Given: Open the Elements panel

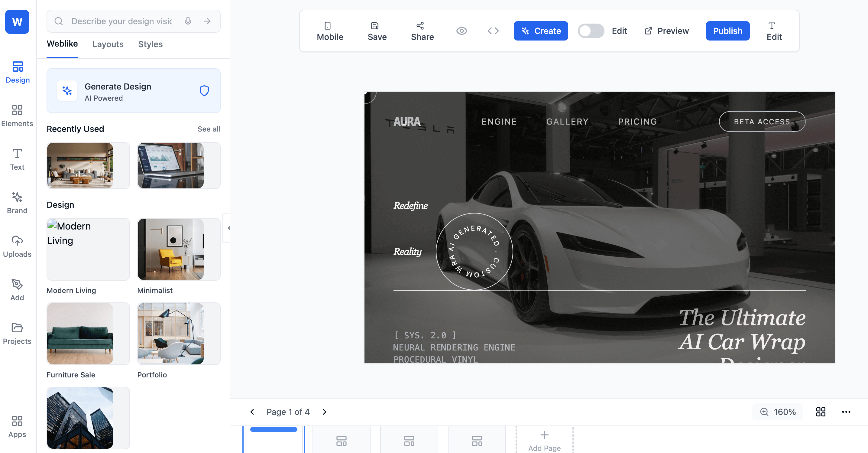Looking at the screenshot, I should pos(17,116).
